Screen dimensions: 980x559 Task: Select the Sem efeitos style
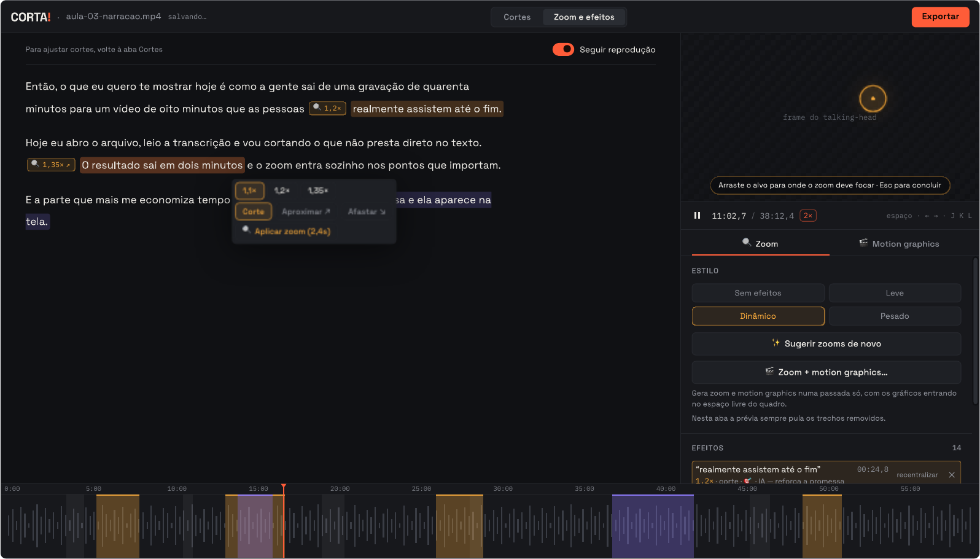[x=758, y=293]
